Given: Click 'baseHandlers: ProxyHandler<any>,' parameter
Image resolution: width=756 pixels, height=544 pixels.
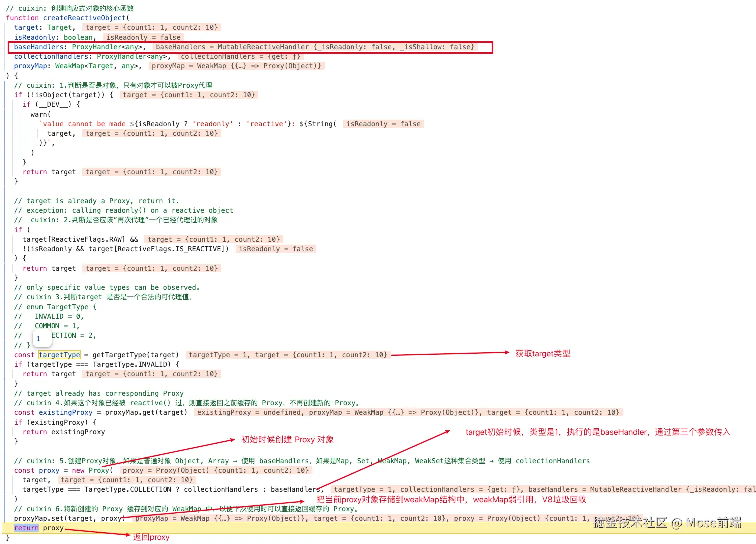Looking at the screenshot, I should 80,47.
